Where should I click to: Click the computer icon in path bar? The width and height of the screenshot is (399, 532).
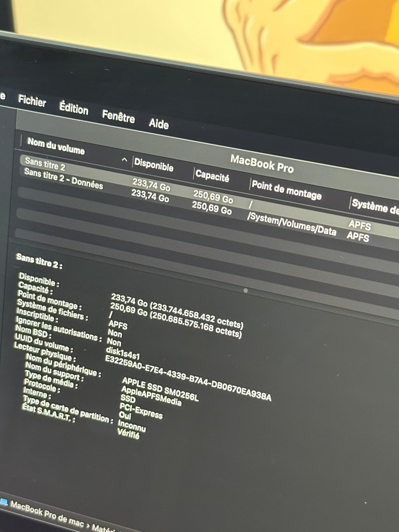[x=4, y=502]
